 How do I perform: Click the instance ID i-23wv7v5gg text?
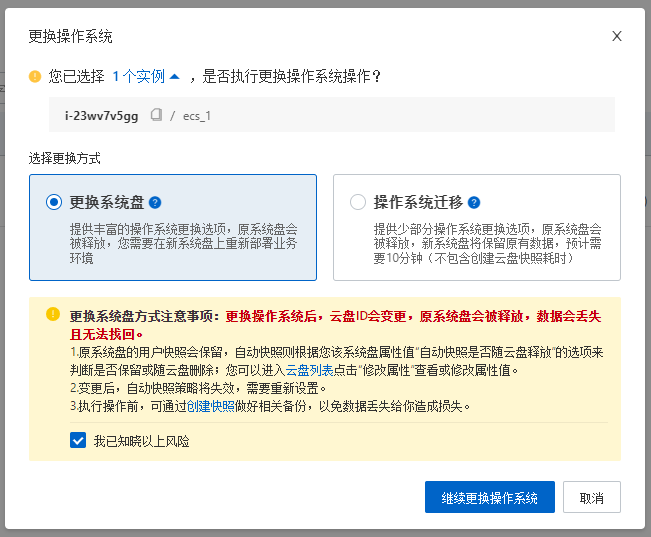[101, 115]
